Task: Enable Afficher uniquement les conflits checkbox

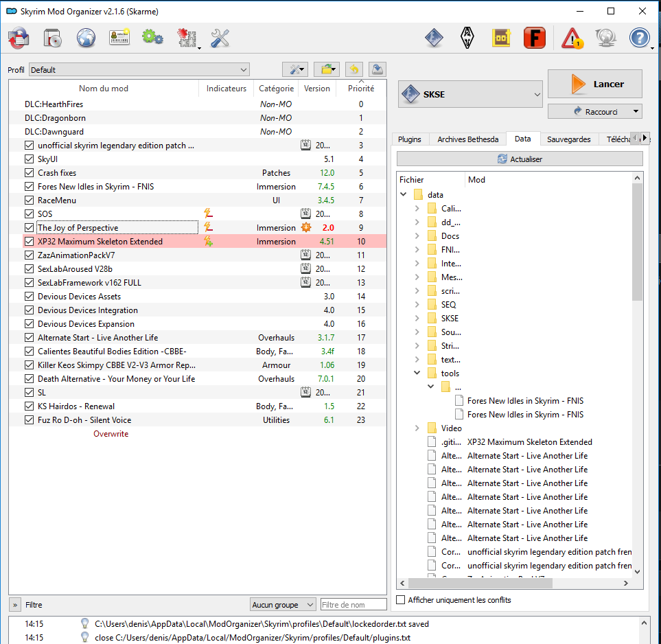Action: point(400,600)
